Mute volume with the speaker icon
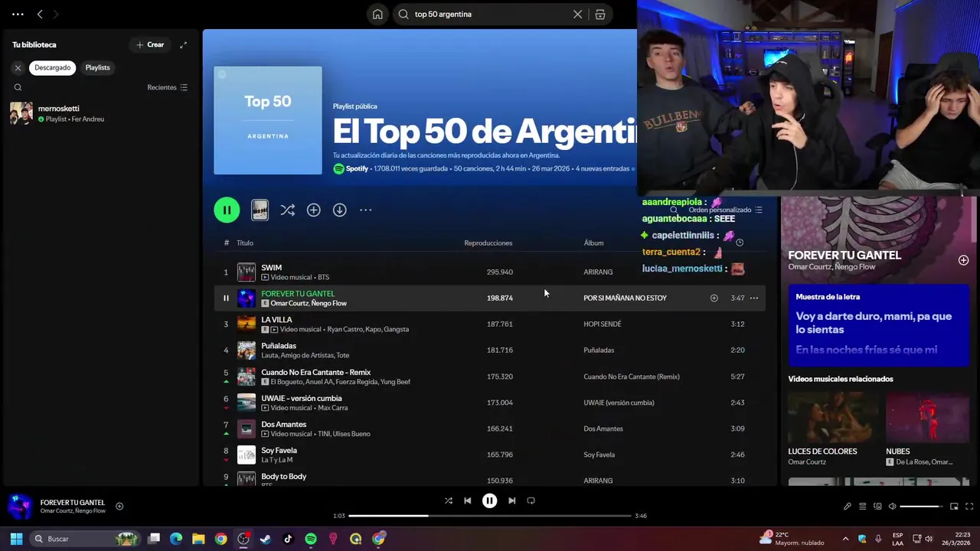This screenshot has height=551, width=980. [893, 506]
